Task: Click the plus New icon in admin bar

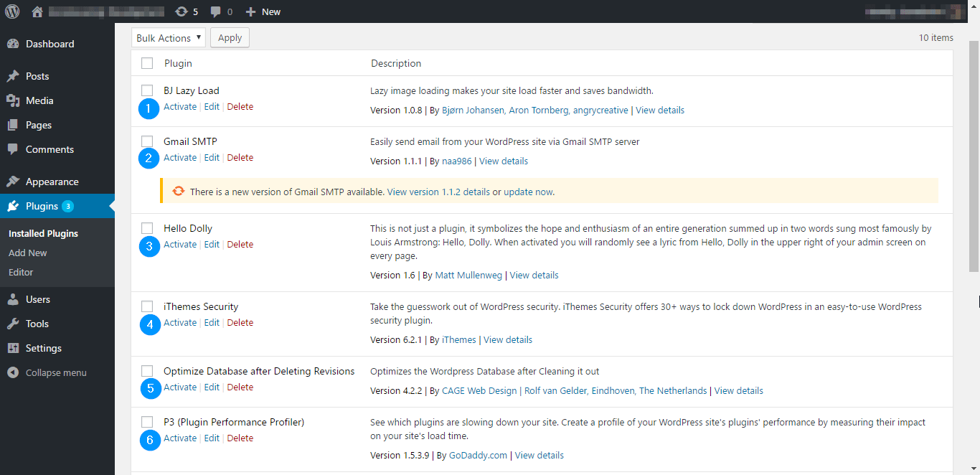Action: 250,11
